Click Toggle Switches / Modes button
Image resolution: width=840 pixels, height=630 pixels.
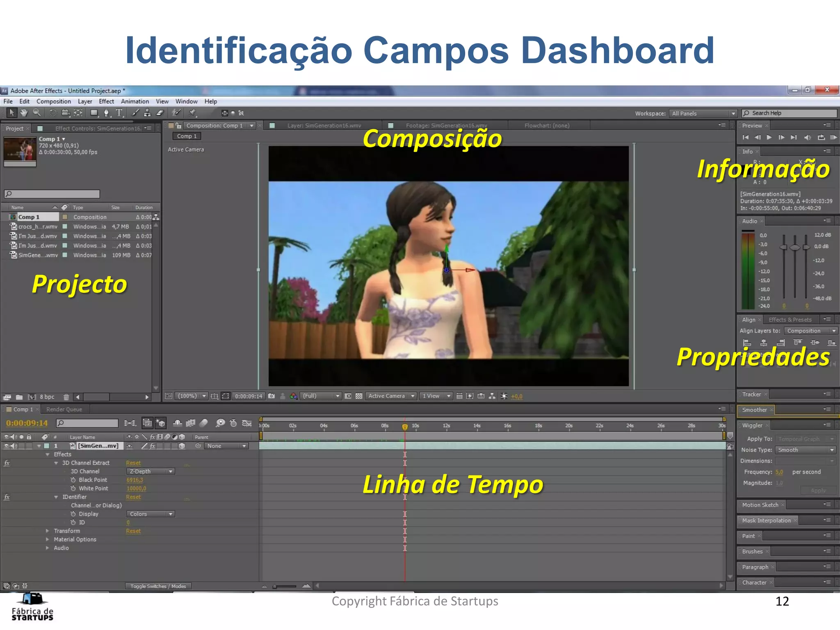158,586
